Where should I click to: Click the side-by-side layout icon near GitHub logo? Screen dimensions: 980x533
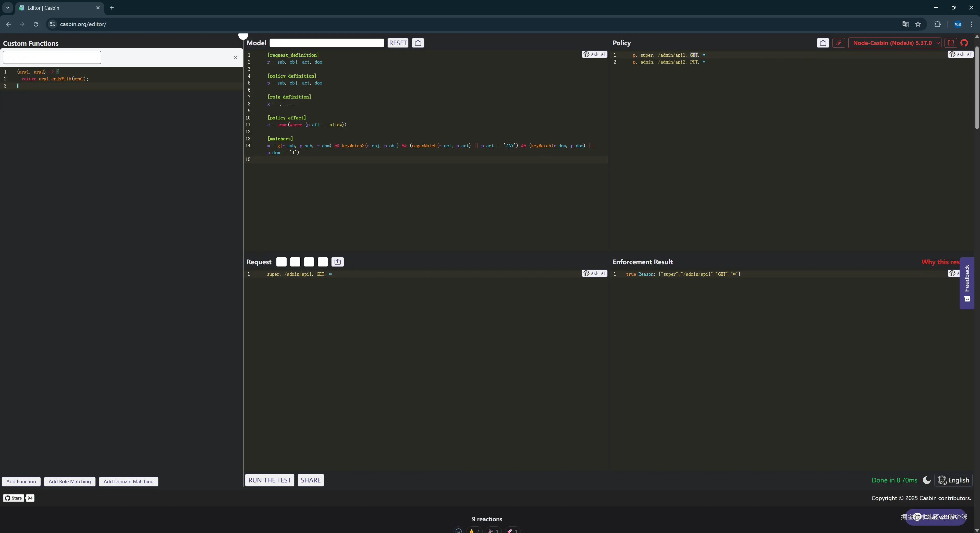pyautogui.click(x=951, y=43)
